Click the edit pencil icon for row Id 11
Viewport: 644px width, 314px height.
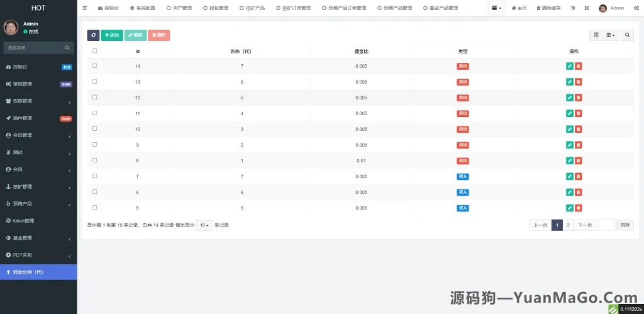(x=570, y=113)
